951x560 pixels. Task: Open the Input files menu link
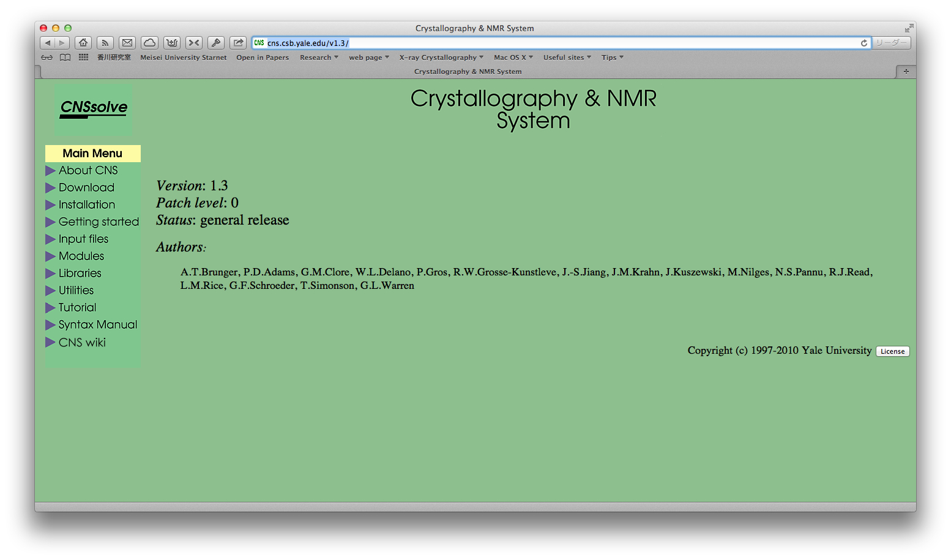pyautogui.click(x=83, y=239)
